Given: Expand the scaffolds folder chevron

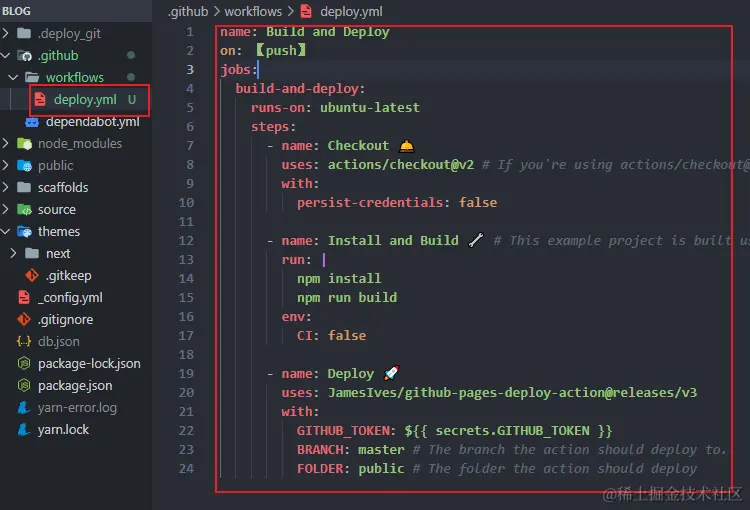Looking at the screenshot, I should tap(6, 187).
